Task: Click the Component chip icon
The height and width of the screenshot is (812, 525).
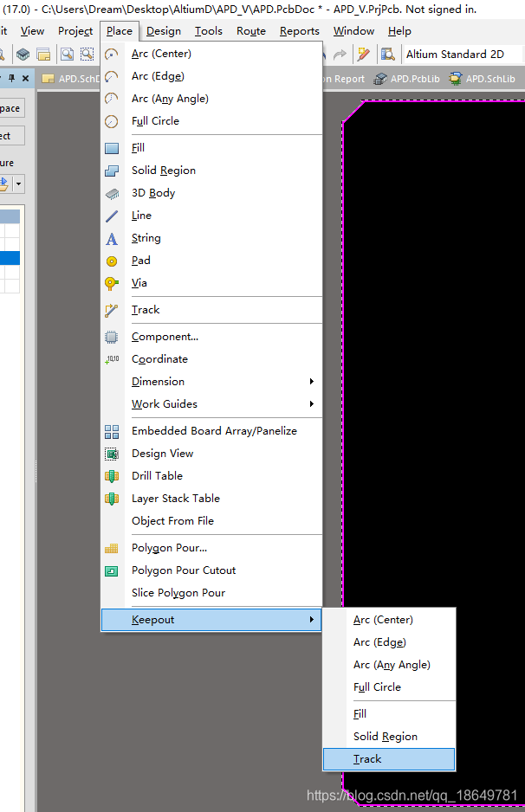Action: (x=112, y=337)
